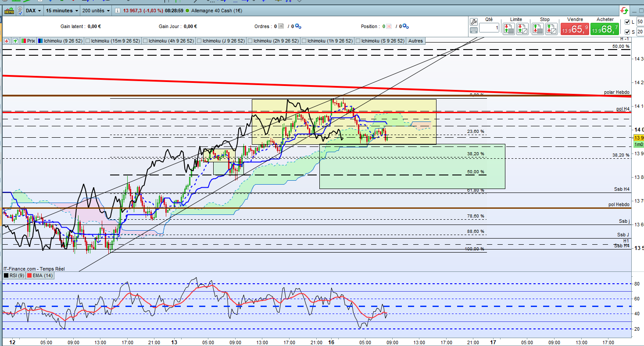644x346 pixels.
Task: Click the second Limite order icon
Action: (522, 29)
